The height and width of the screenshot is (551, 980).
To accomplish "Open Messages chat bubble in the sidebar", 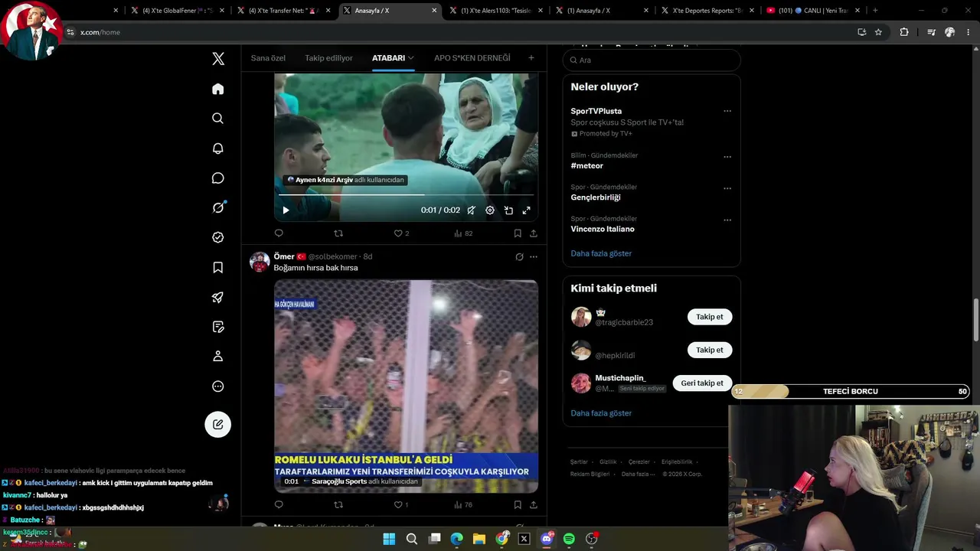I will coord(218,178).
